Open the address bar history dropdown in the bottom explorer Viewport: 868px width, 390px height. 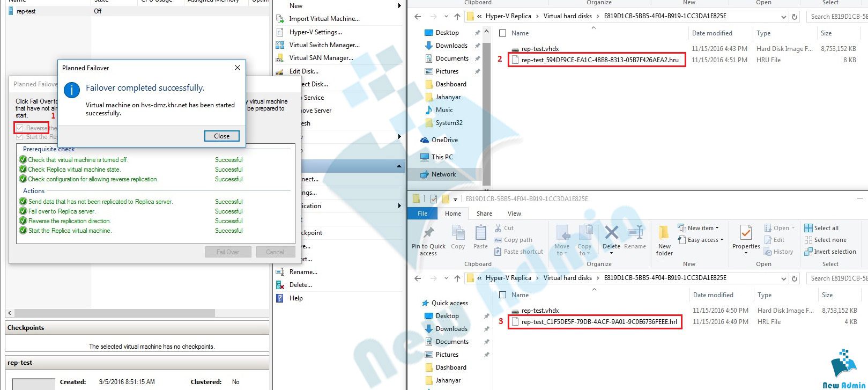click(783, 278)
